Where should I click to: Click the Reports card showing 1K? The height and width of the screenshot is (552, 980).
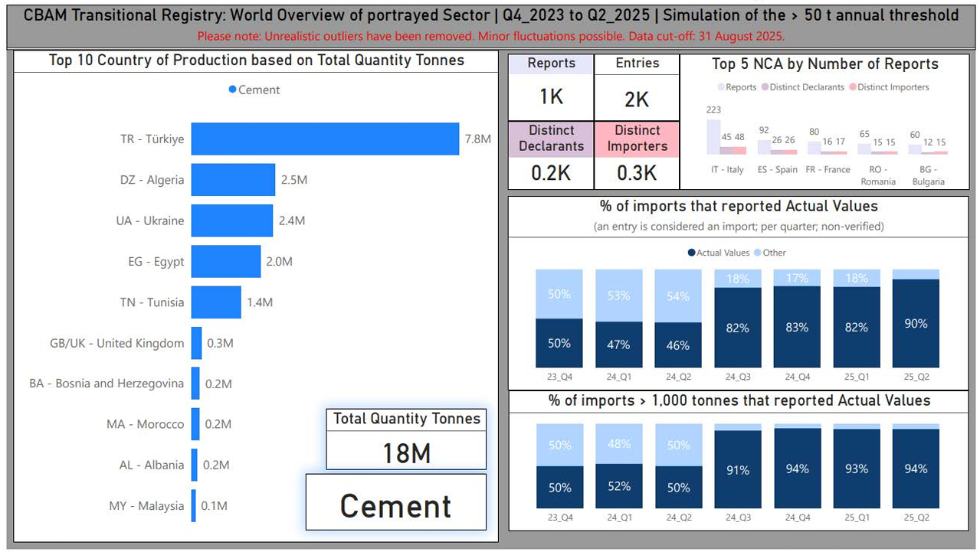pos(551,87)
